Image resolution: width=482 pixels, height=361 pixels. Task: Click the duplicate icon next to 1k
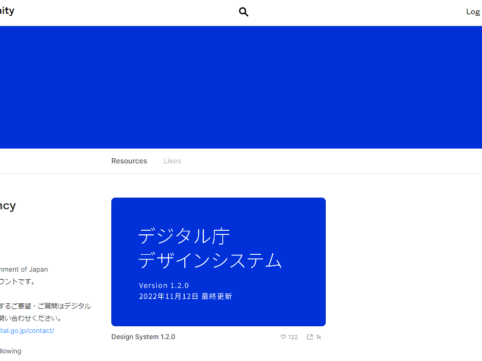[310, 337]
